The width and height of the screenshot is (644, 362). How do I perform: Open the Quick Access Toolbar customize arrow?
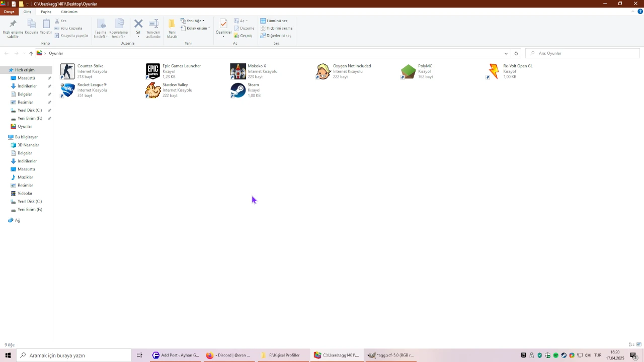point(28,4)
